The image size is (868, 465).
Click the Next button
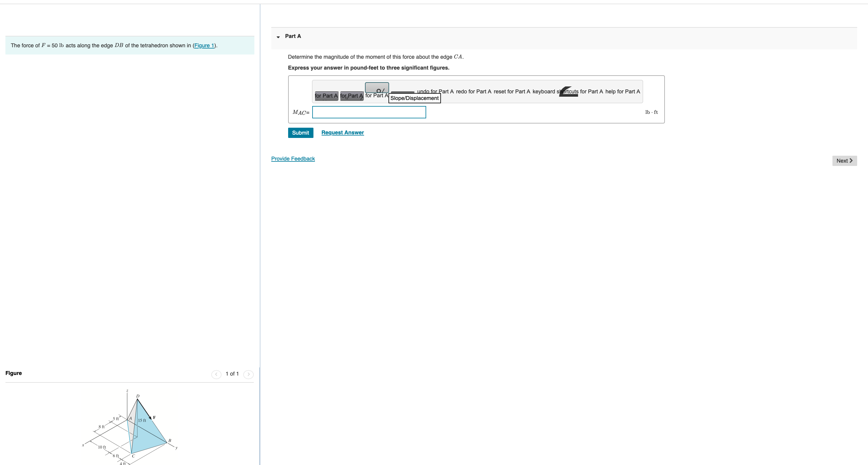844,161
